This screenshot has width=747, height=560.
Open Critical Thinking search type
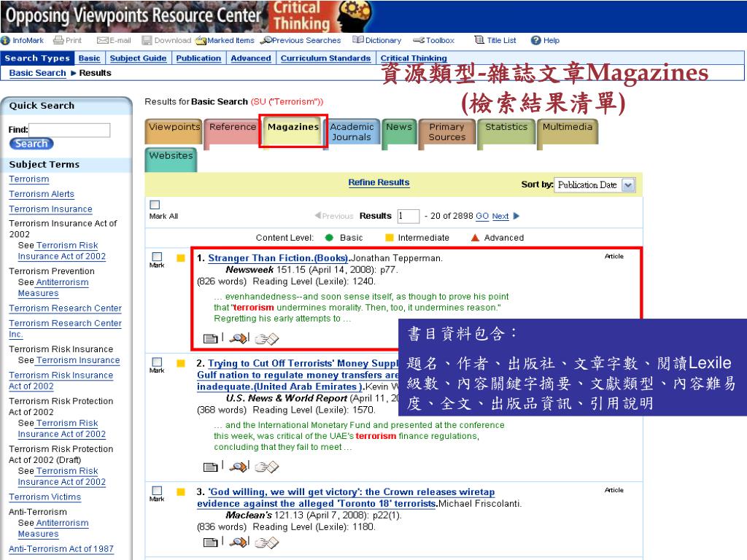click(414, 58)
